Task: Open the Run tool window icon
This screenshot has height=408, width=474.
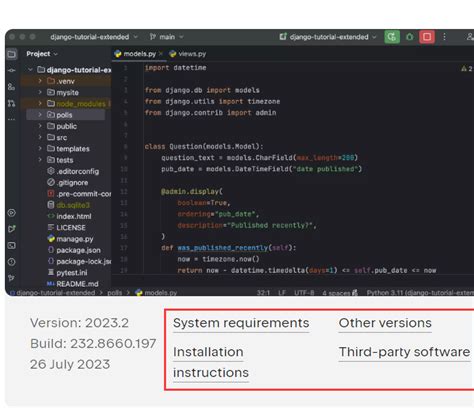Action: (x=12, y=229)
